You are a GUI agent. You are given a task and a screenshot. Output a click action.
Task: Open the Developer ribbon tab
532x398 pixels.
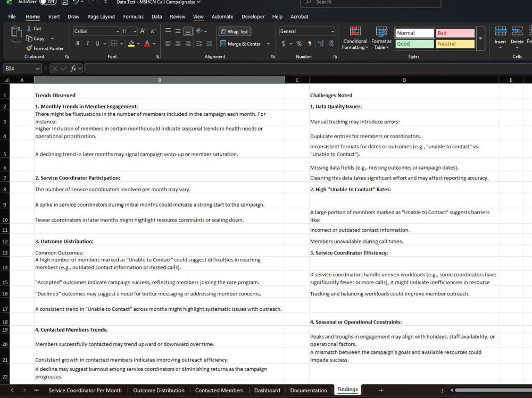point(253,16)
